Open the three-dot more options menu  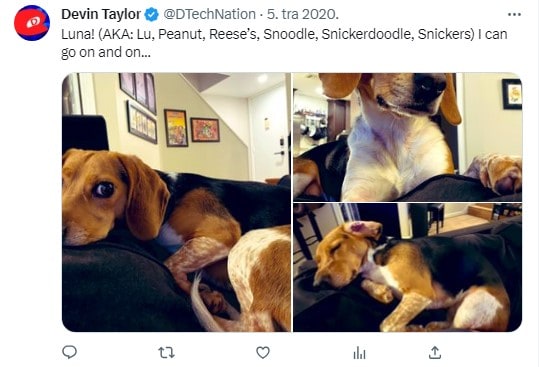point(514,14)
